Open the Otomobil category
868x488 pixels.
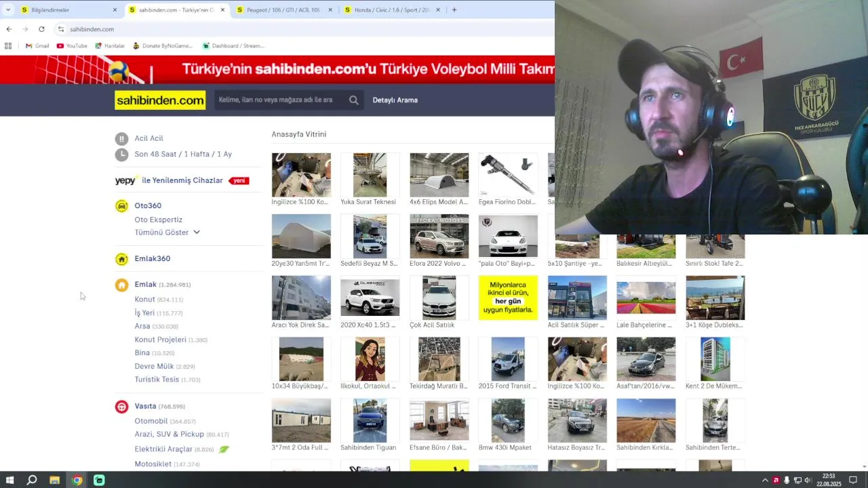(151, 422)
